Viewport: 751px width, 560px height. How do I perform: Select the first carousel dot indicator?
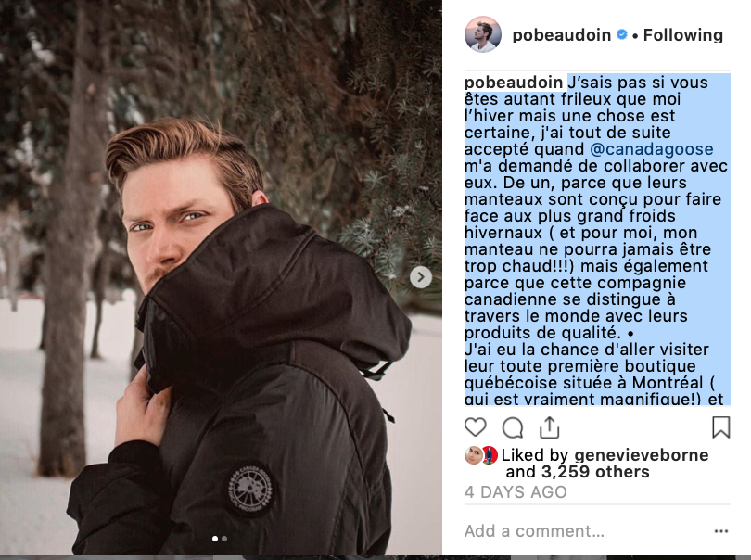[x=215, y=539]
